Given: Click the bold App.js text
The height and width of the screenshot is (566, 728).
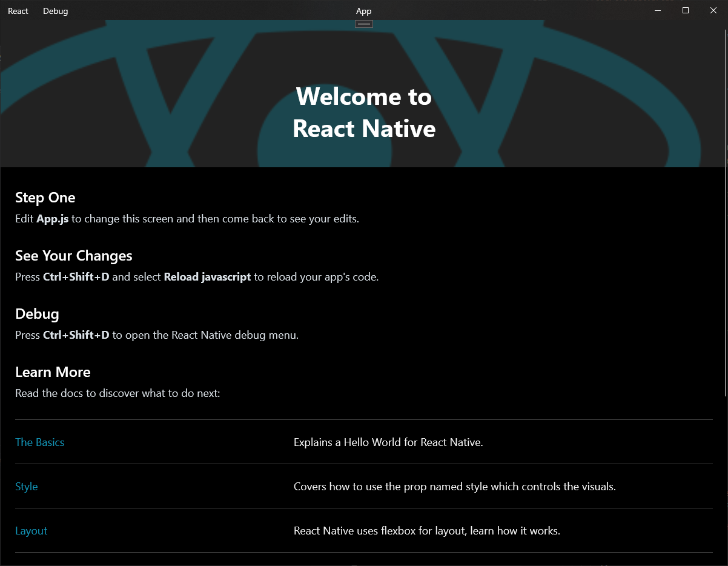Looking at the screenshot, I should [x=53, y=219].
